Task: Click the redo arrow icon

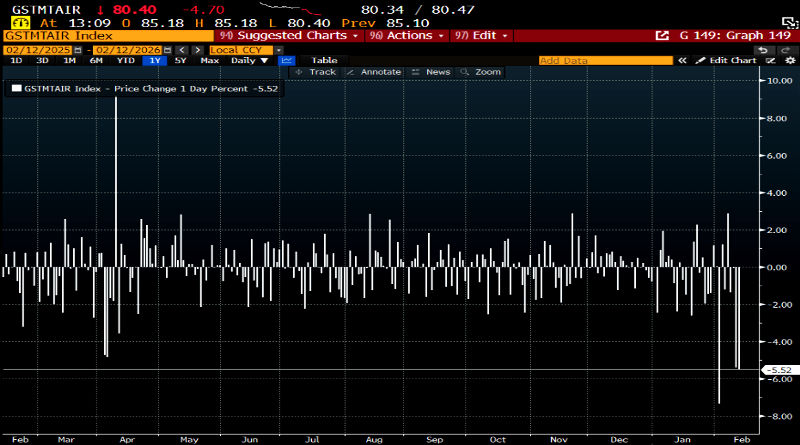Action: click(x=784, y=49)
